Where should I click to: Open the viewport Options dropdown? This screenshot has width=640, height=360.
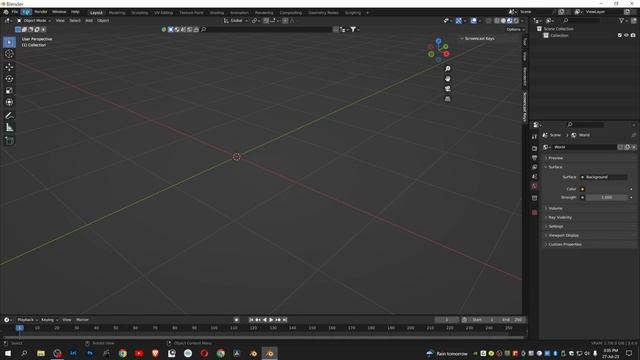coord(515,29)
